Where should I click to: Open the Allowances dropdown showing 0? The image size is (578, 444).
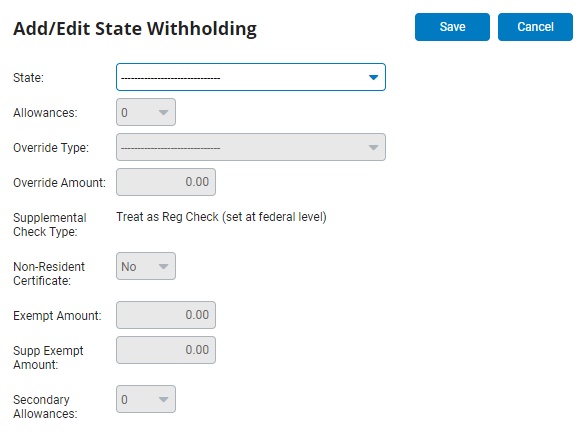click(146, 112)
